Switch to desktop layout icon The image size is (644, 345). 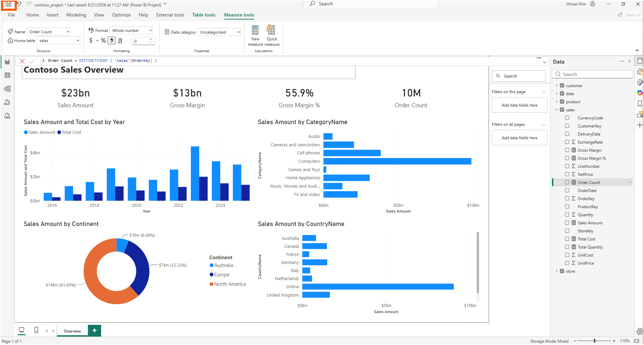[x=22, y=330]
